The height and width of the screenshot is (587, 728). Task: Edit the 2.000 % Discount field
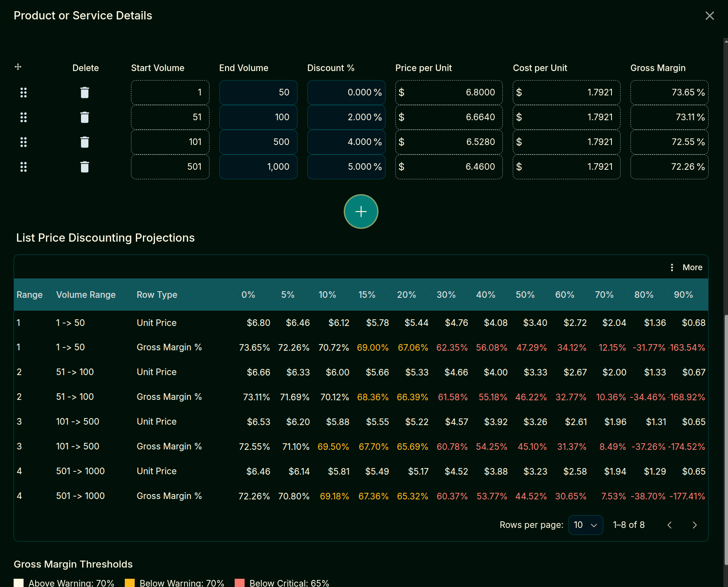[346, 117]
